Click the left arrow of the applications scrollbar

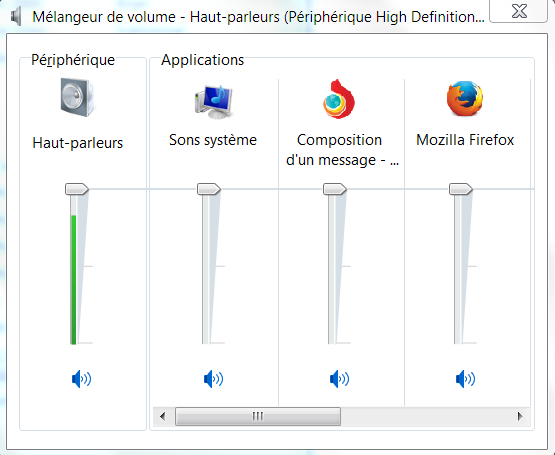click(x=162, y=416)
